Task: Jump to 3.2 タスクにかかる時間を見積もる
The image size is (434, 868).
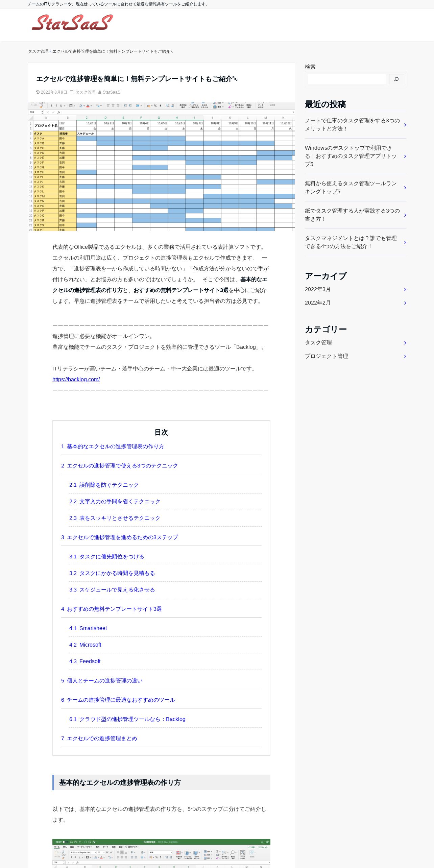Action: 112,573
